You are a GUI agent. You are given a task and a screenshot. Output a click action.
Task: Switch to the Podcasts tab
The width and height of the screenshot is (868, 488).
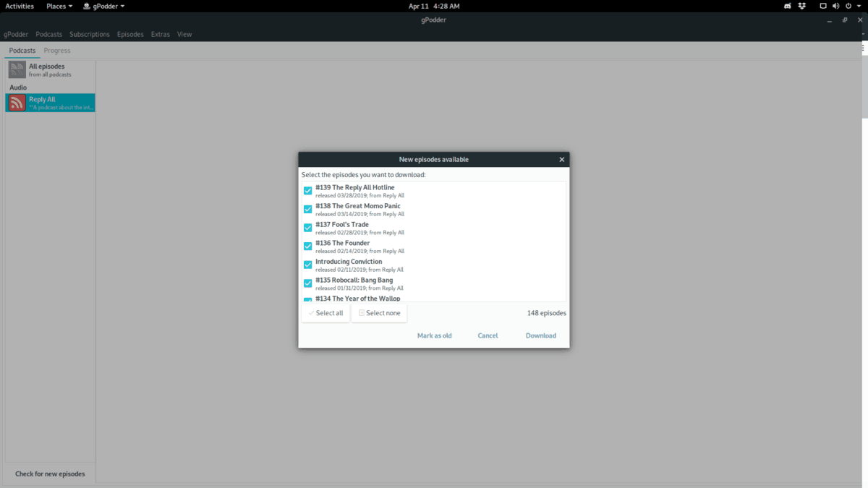coord(22,51)
